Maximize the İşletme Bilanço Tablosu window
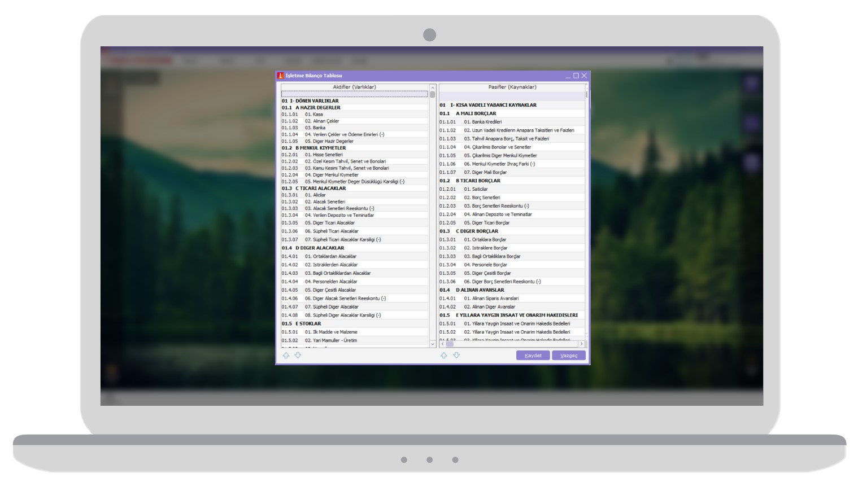This screenshot has width=858, height=504. point(576,76)
